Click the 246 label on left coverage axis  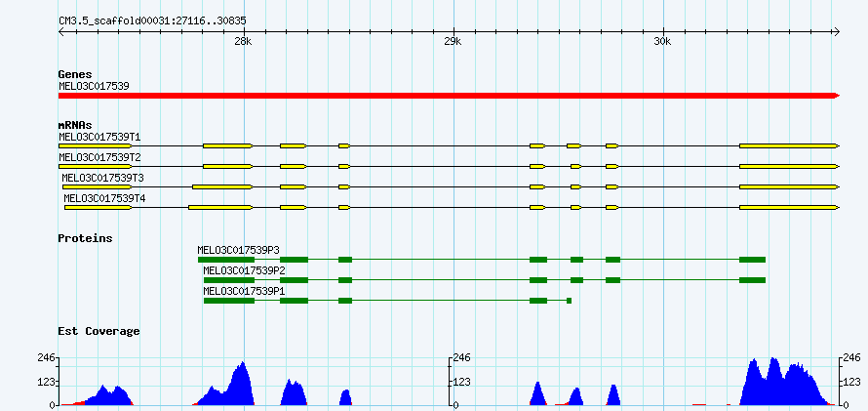46,358
